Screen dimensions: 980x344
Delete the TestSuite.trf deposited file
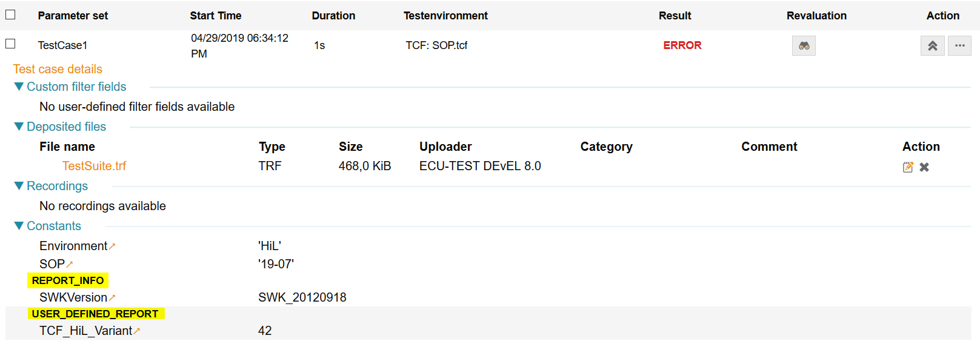pyautogui.click(x=924, y=167)
